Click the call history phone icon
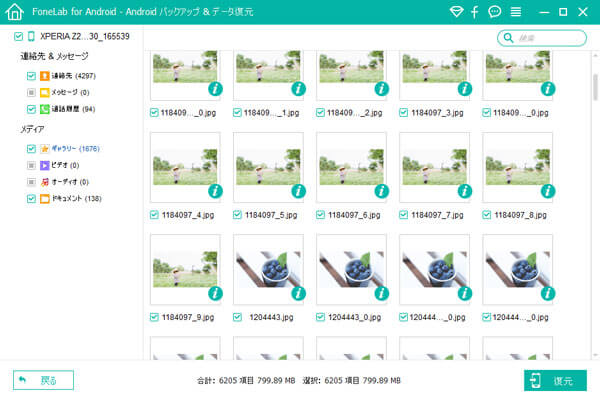Screen dimensions: 600x399 tap(45, 109)
